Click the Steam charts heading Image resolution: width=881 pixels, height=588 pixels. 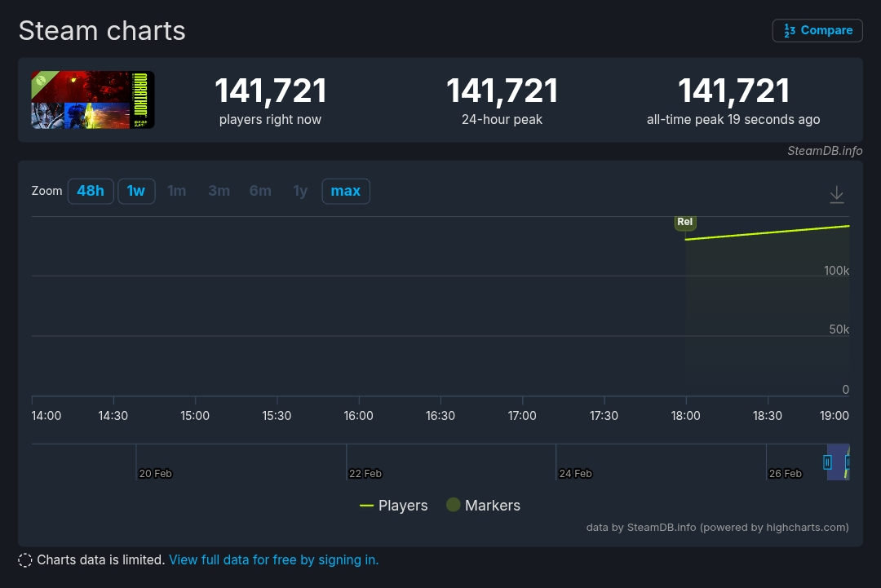[x=102, y=30]
